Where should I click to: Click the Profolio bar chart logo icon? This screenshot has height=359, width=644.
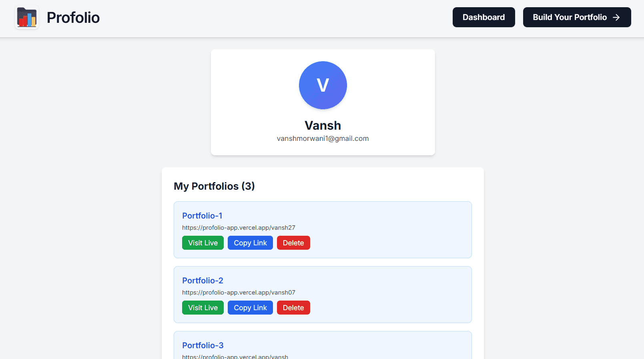click(x=27, y=18)
